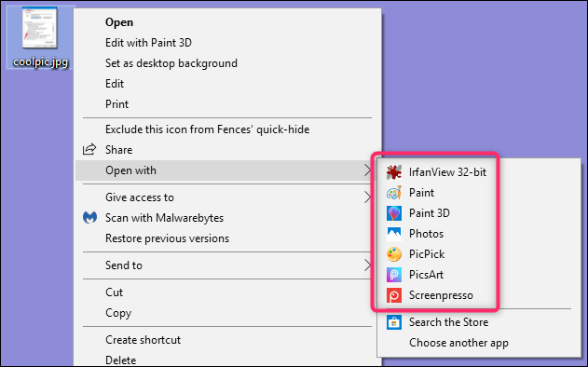The image size is (588, 367).
Task: Select Edit with Paint 3D
Action: 148,43
